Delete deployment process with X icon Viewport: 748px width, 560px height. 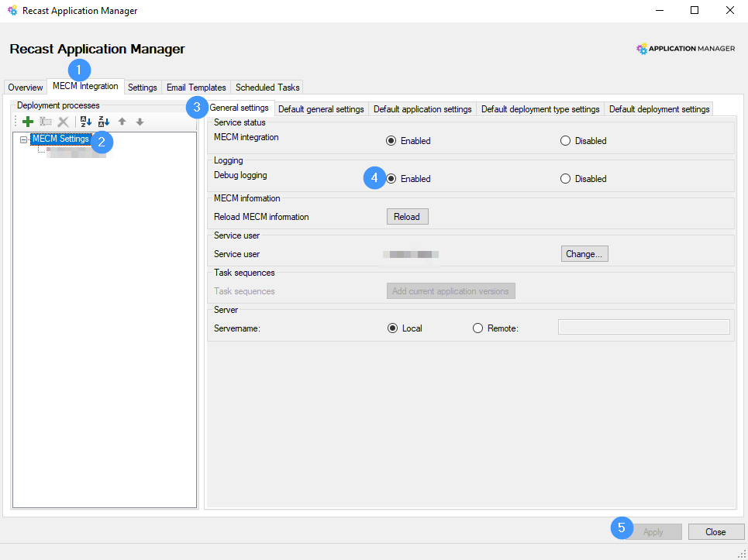(63, 122)
